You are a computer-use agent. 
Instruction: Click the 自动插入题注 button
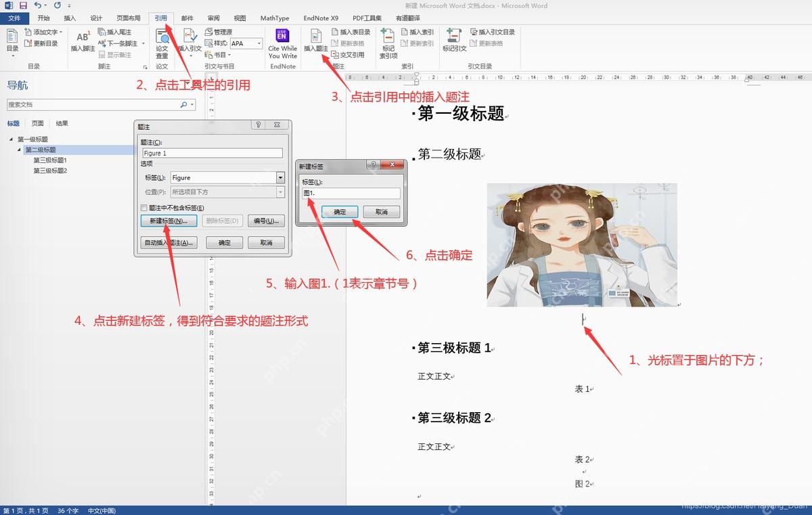168,243
